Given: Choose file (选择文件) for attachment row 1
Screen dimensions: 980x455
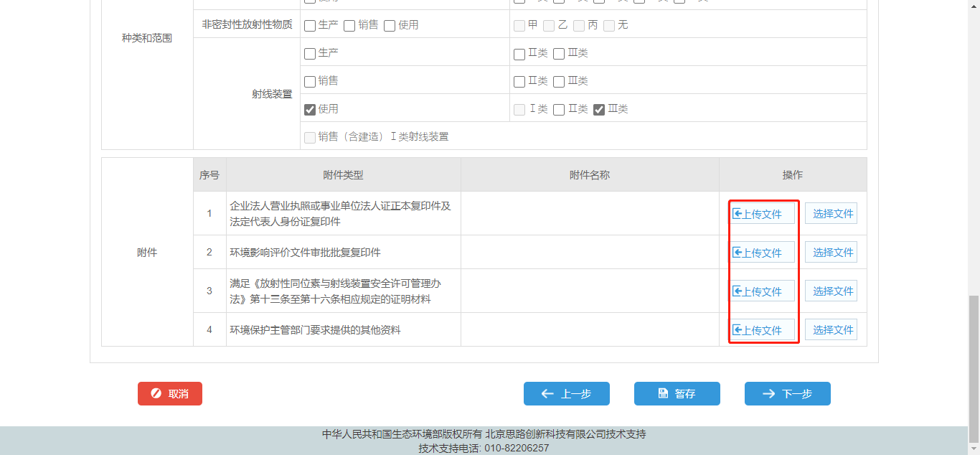Looking at the screenshot, I should pyautogui.click(x=831, y=213).
